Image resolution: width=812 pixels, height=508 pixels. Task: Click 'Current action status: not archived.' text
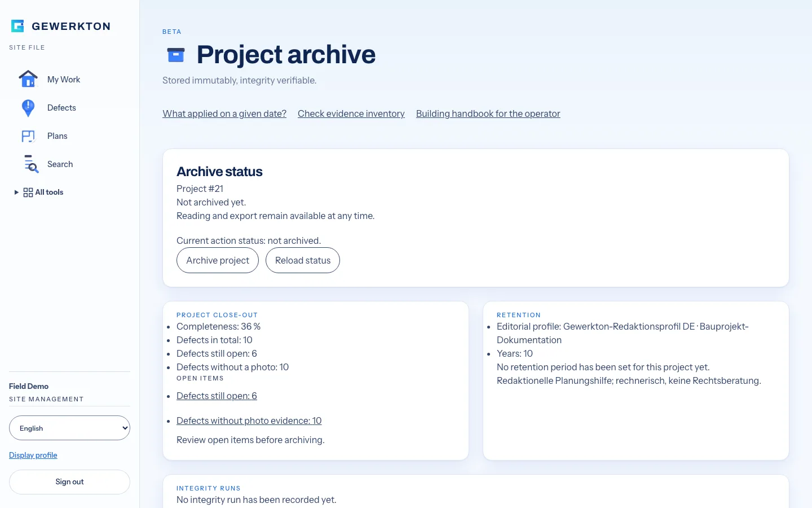[249, 240]
